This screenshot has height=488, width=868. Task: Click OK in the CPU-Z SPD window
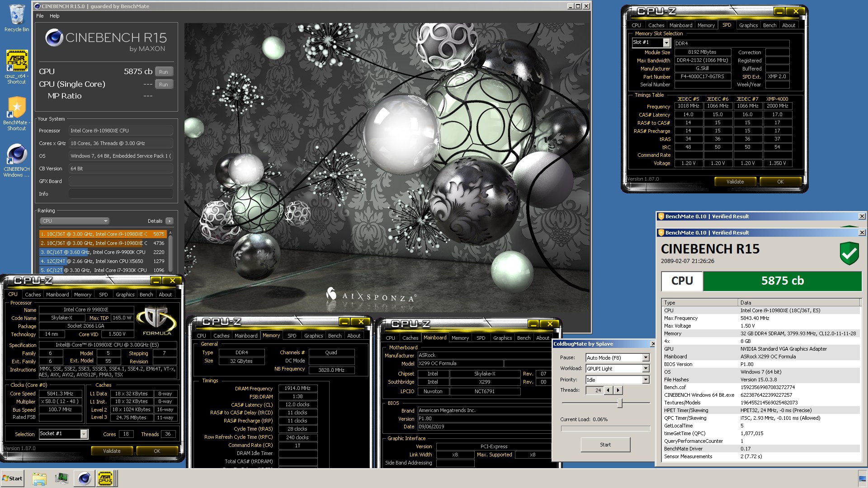[780, 182]
